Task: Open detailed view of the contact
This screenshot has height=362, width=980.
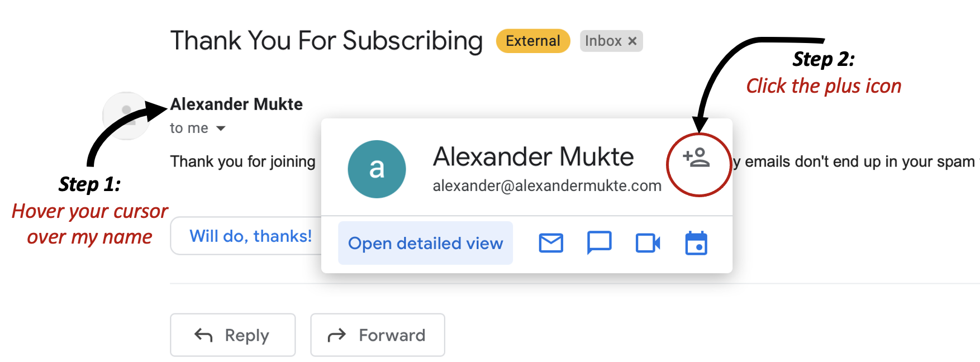Action: tap(425, 243)
